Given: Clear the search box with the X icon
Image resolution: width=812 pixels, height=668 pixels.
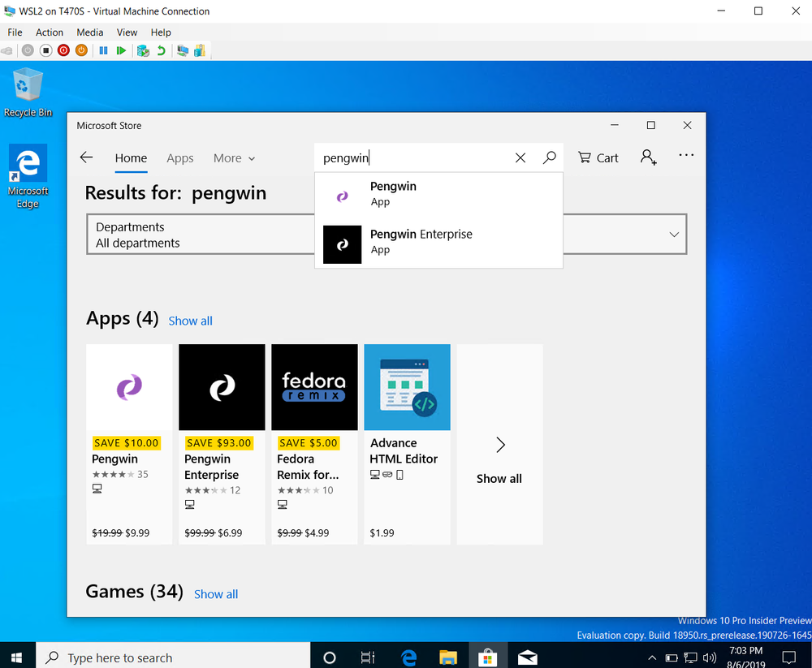Looking at the screenshot, I should tap(520, 157).
